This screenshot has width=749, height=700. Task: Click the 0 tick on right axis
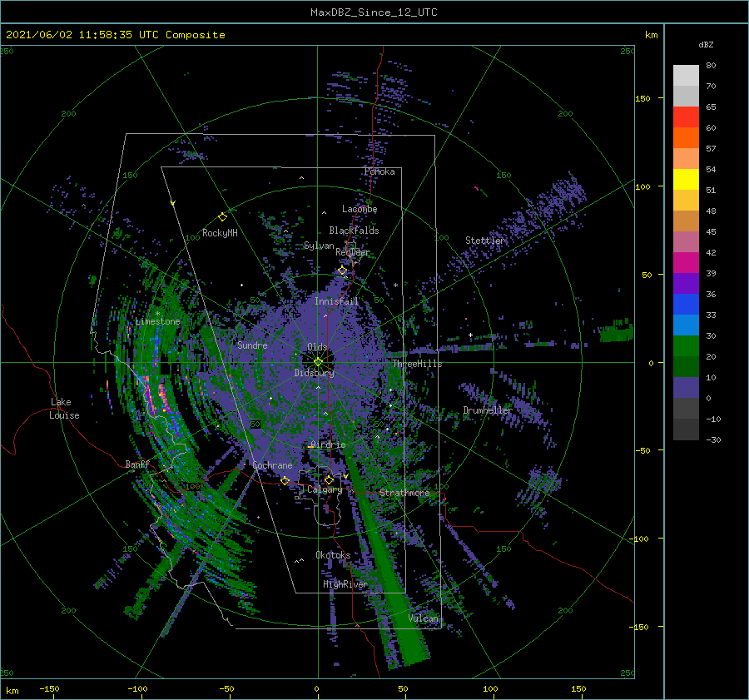[x=651, y=364]
